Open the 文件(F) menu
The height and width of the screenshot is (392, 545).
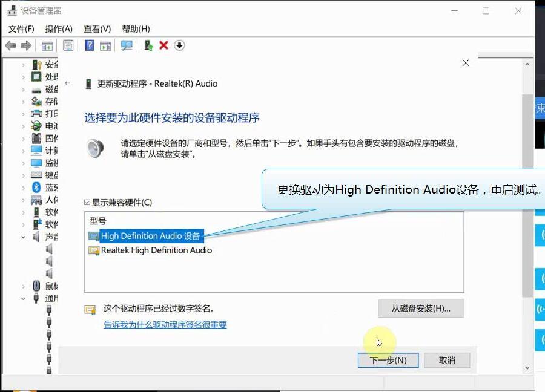tap(21, 29)
